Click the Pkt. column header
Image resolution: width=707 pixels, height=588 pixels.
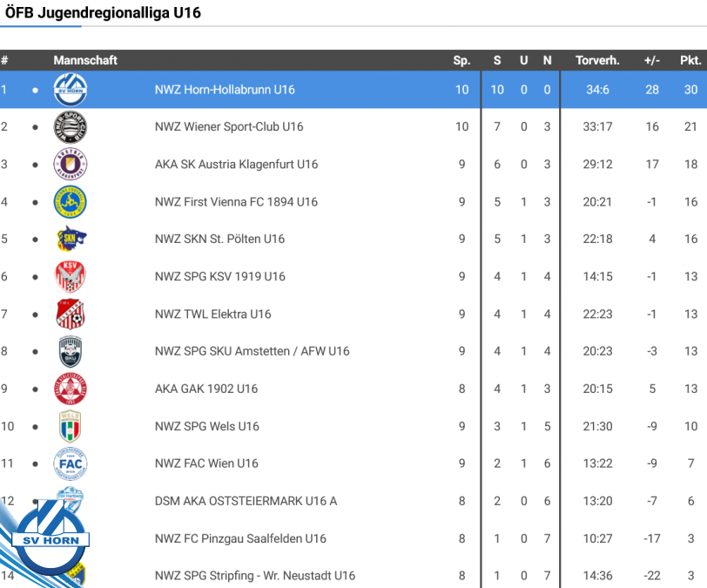point(690,60)
